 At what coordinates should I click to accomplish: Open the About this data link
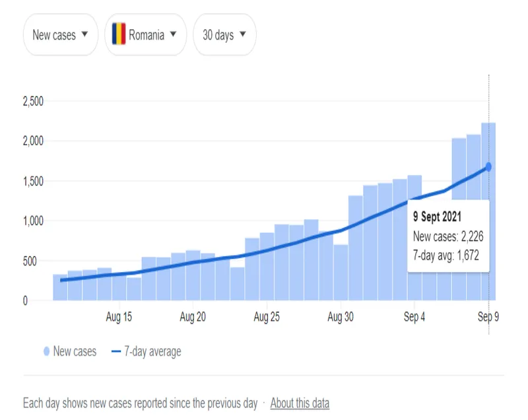coord(300,403)
